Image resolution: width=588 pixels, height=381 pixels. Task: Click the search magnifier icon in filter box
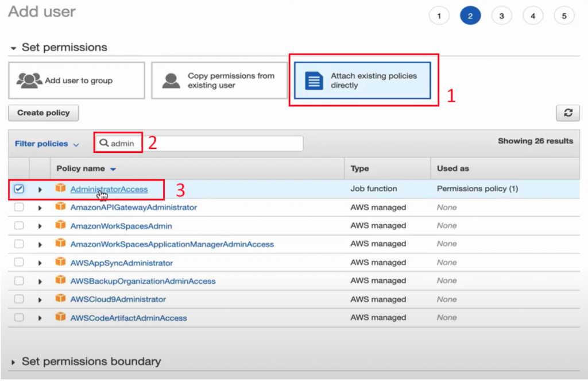[x=104, y=143]
